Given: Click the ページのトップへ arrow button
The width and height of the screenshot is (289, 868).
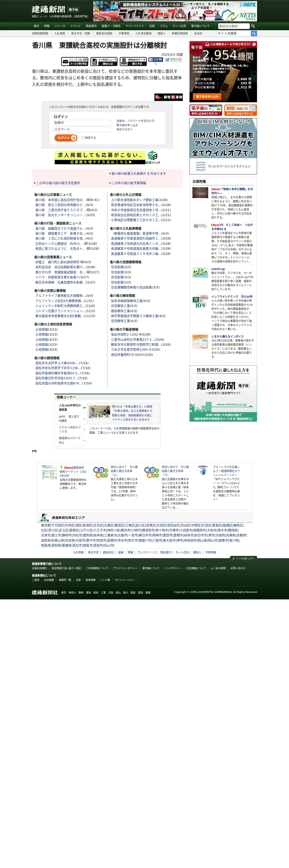Looking at the screenshot, I should pyautogui.click(x=243, y=558).
